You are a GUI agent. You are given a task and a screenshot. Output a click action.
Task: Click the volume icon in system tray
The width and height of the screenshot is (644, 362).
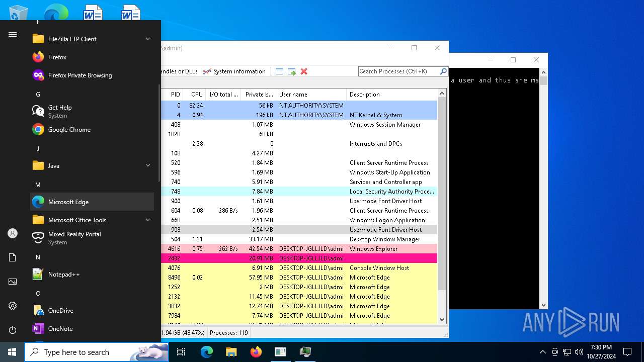[579, 352]
